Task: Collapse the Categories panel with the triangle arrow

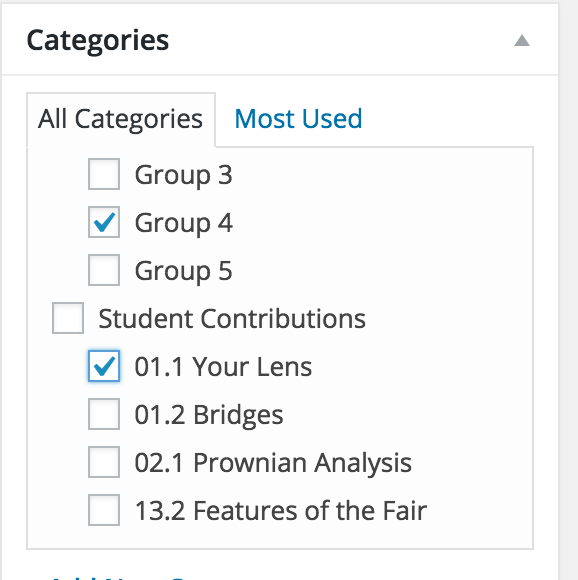Action: 522,40
